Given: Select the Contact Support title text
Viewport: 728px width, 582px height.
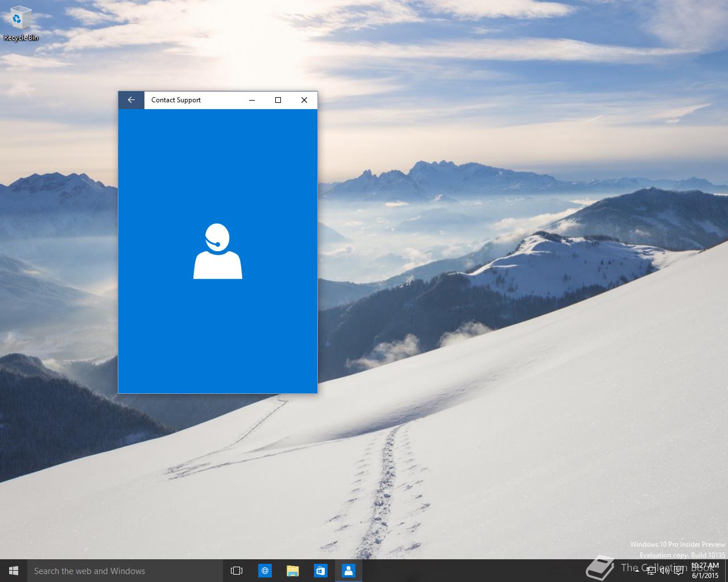Looking at the screenshot, I should (176, 100).
